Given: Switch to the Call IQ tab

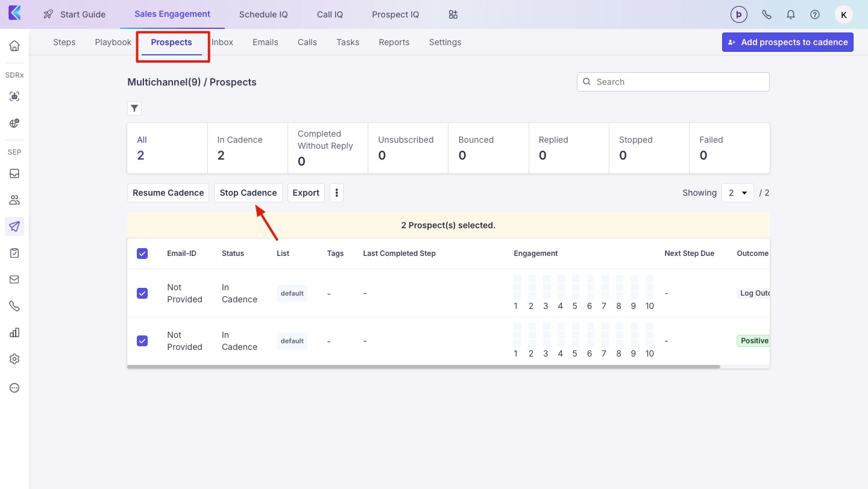Looking at the screenshot, I should (330, 14).
